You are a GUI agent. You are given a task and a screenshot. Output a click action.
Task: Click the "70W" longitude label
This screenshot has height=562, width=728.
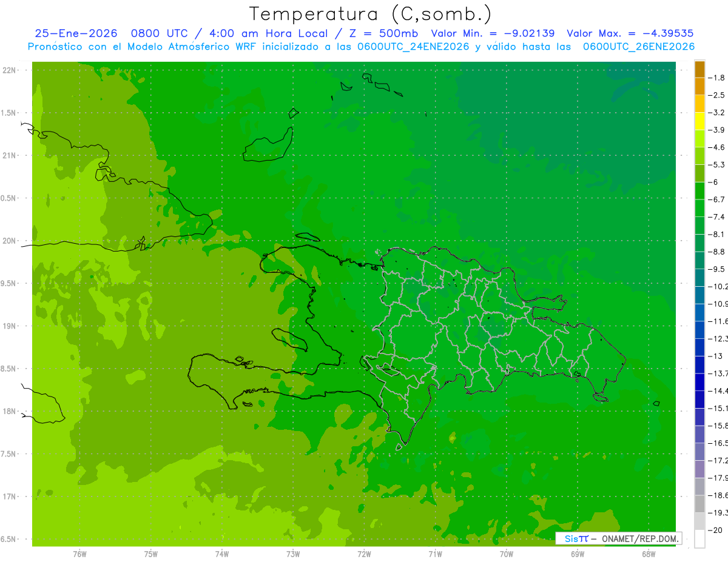[507, 554]
